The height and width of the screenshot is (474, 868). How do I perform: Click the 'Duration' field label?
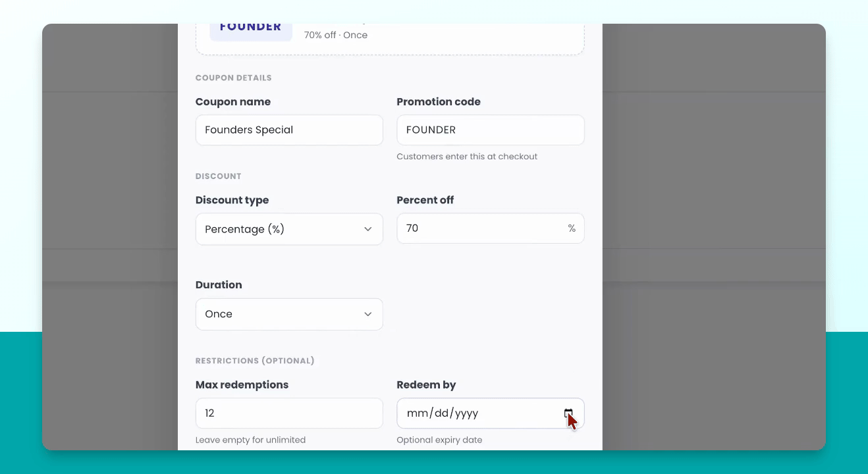pyautogui.click(x=219, y=285)
